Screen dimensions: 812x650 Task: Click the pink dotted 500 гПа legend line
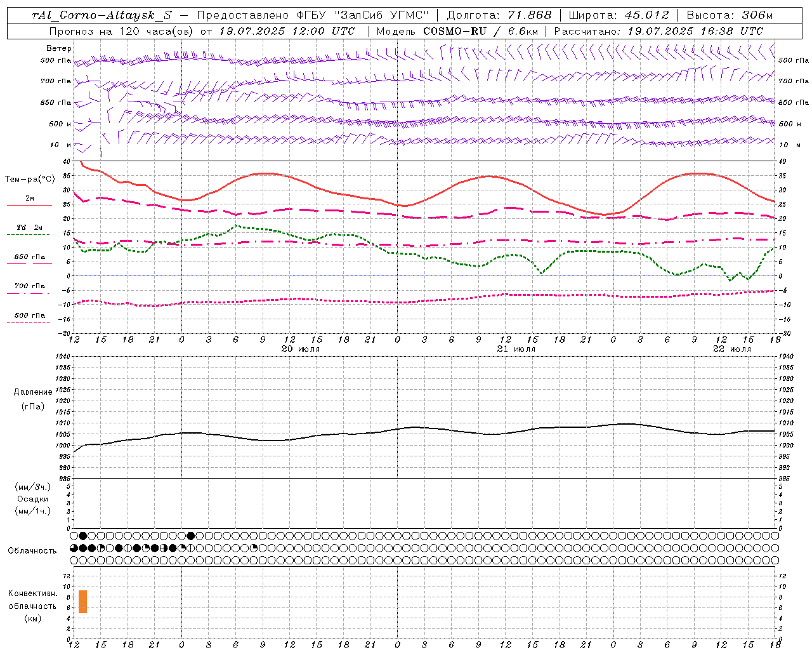(29, 322)
